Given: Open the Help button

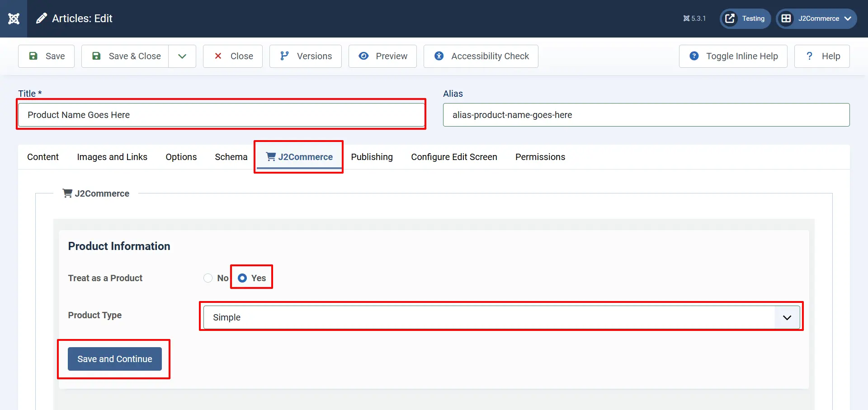Looking at the screenshot, I should pos(822,56).
